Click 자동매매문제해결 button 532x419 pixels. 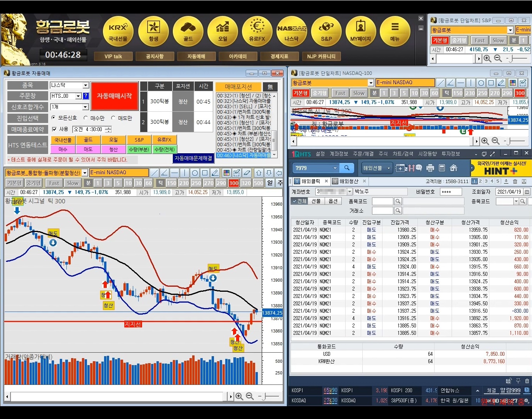(x=193, y=158)
